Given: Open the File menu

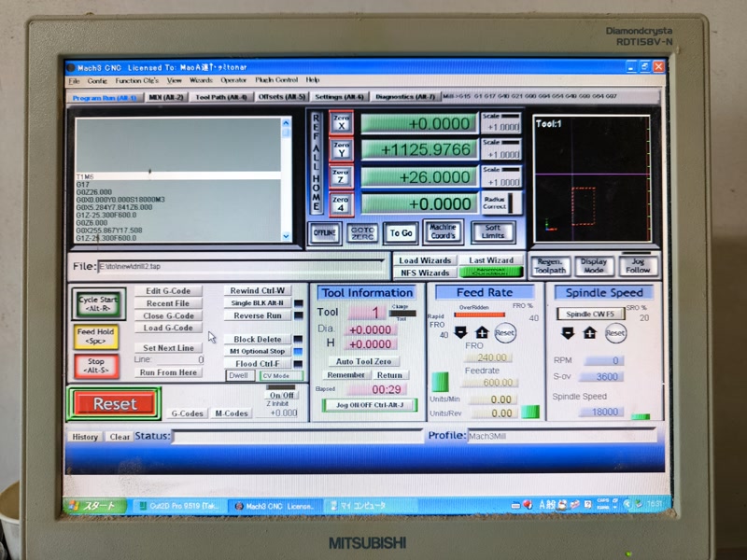Looking at the screenshot, I should [x=75, y=80].
